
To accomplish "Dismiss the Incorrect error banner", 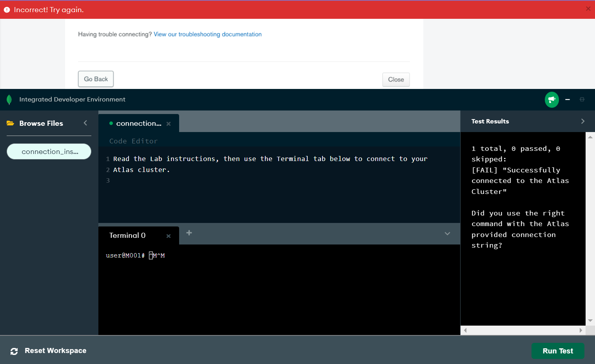I will tap(588, 9).
